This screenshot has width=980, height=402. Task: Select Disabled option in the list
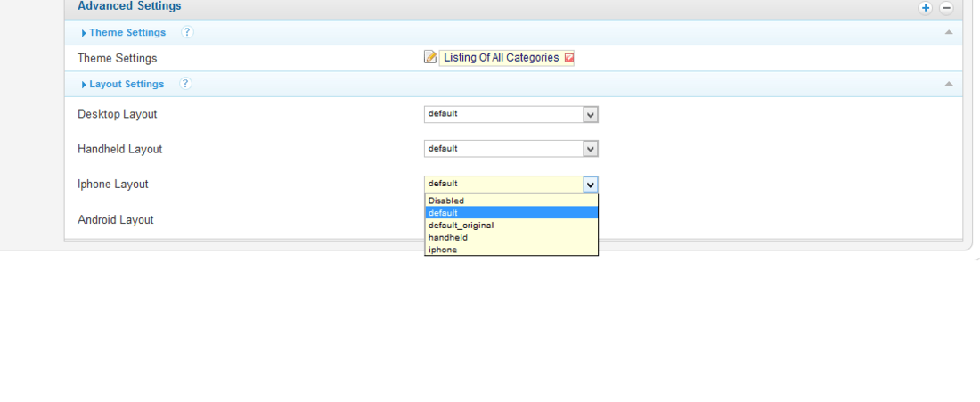point(511,201)
